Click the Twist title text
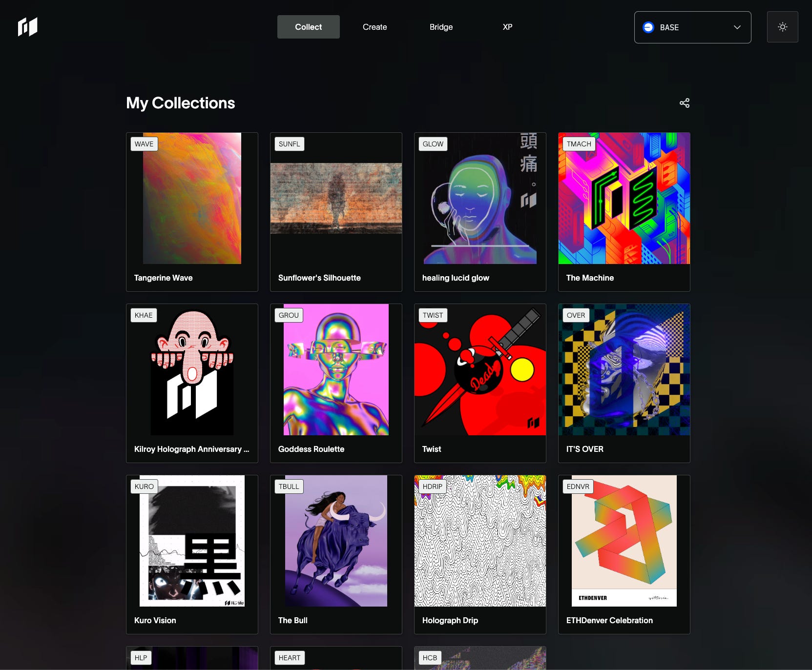The image size is (812, 670). point(432,449)
